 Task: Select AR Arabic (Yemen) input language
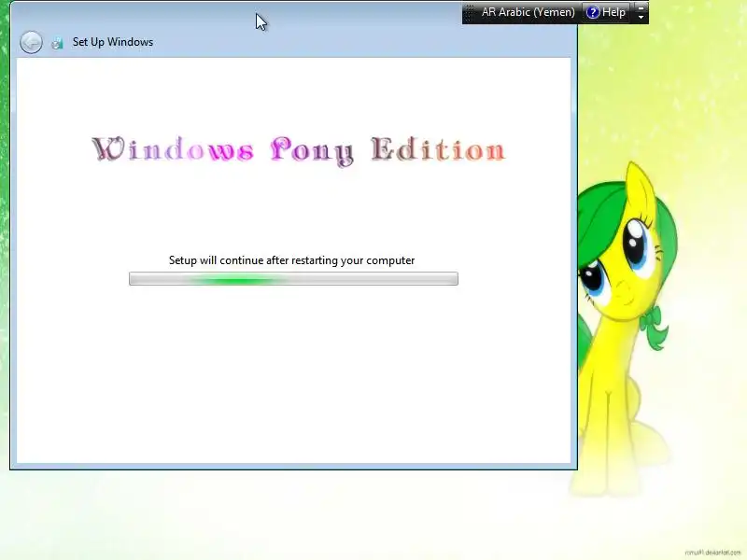(x=528, y=12)
